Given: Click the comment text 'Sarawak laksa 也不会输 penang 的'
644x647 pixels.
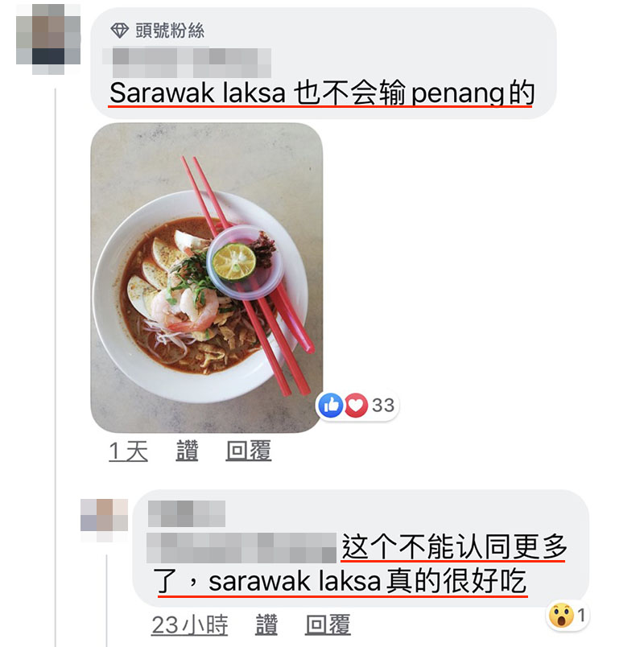Looking at the screenshot, I should coord(321,93).
